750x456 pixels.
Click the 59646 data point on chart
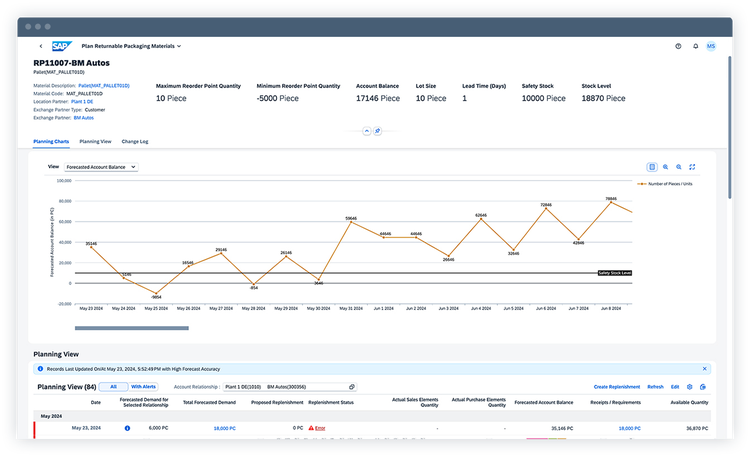click(x=351, y=222)
